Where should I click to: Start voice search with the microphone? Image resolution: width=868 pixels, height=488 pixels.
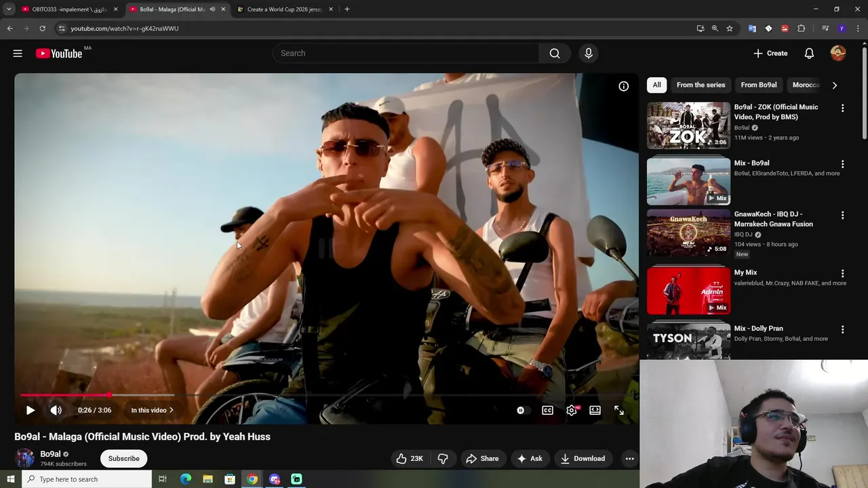pos(589,53)
